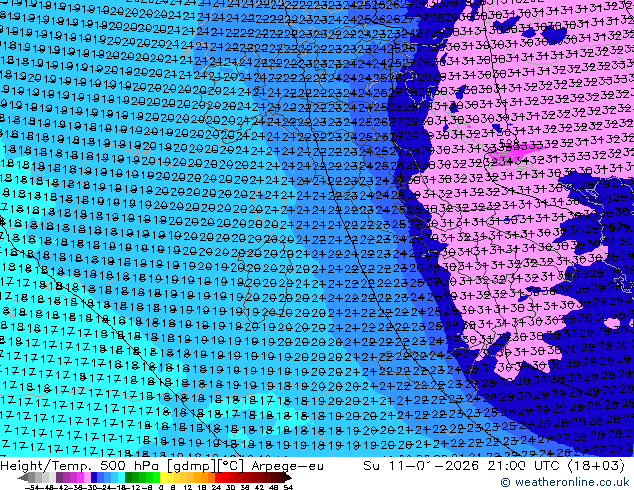Select the dark blue legend swatch near -30
The width and height of the screenshot is (634, 490).
click(x=94, y=478)
